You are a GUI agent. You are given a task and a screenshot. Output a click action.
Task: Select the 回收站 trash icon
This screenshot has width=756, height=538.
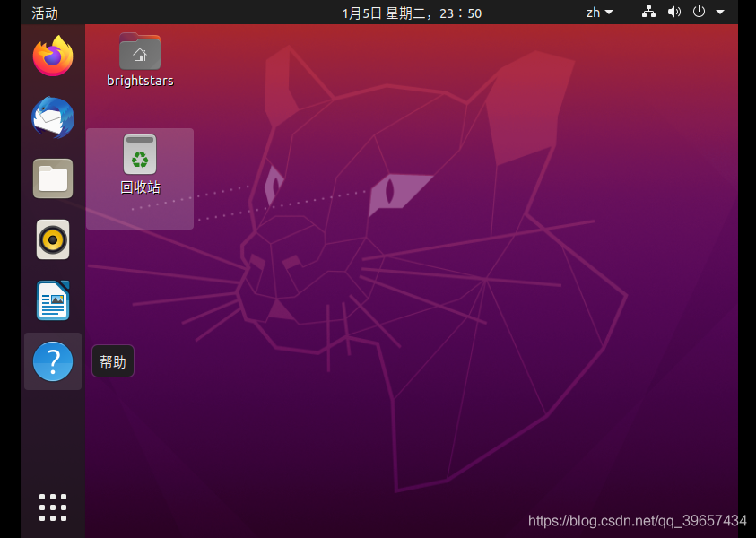coord(140,154)
